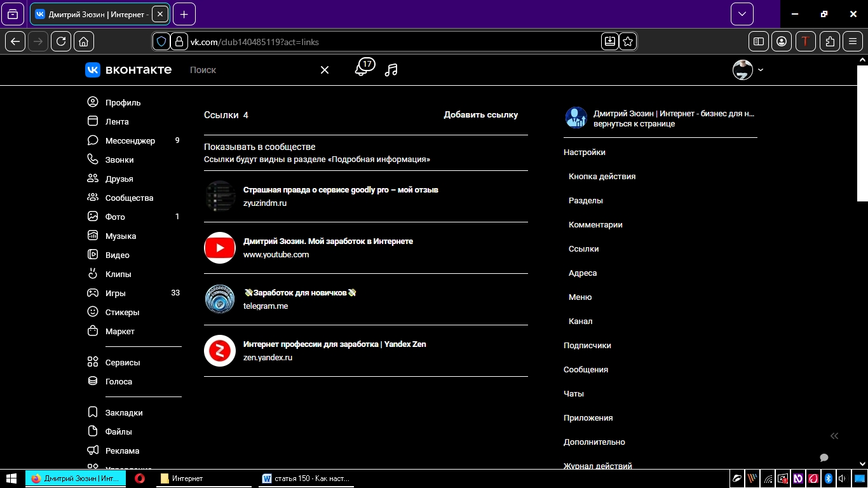The height and width of the screenshot is (488, 868).
Task: Open the list all tabs dropdown
Action: point(742,14)
